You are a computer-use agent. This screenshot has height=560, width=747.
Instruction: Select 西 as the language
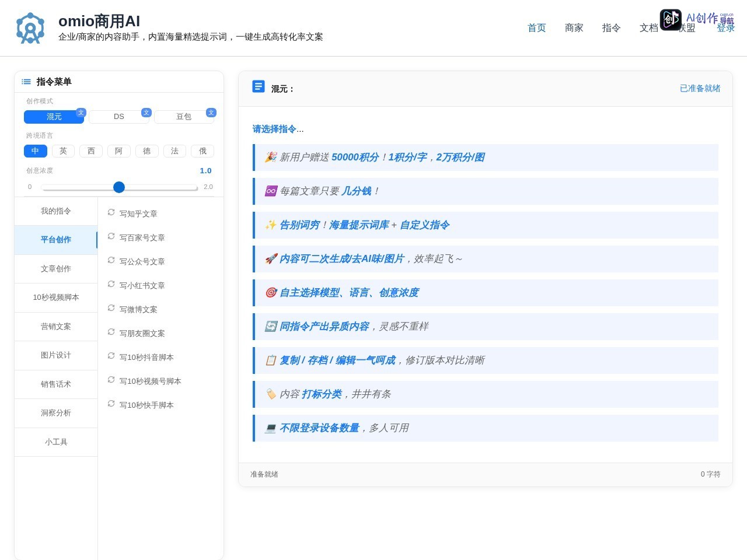point(91,151)
